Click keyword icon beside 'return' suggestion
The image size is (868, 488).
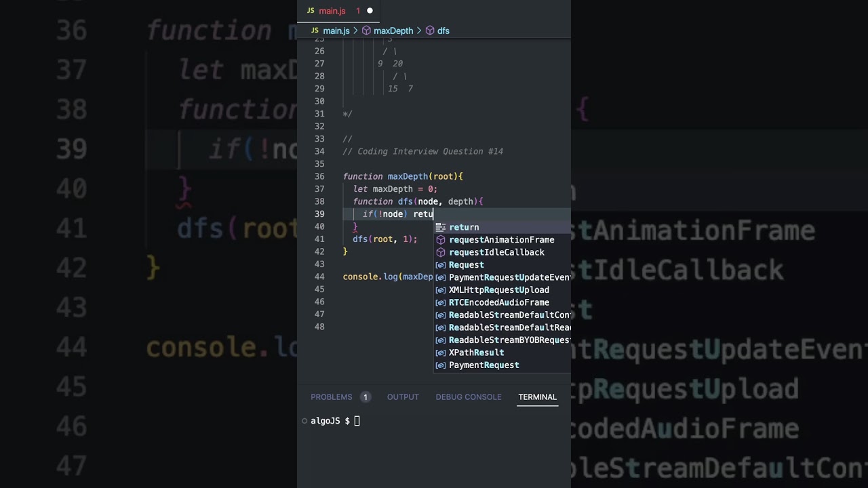click(x=441, y=227)
